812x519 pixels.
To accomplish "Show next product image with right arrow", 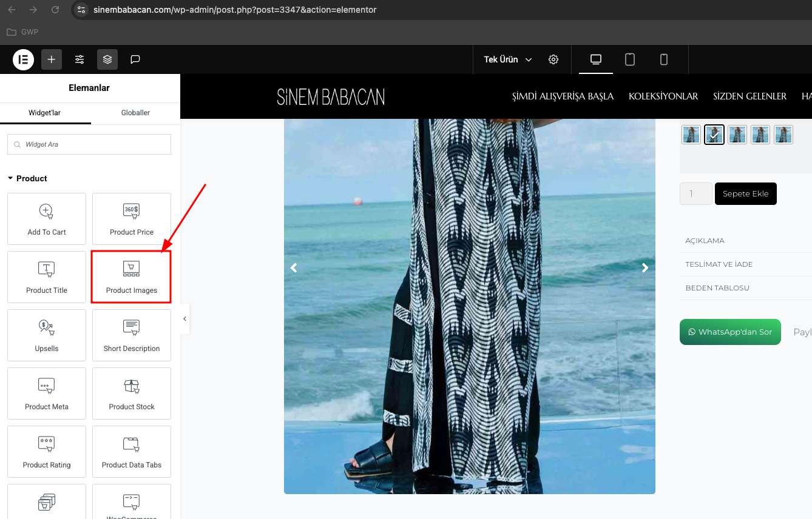I will pos(645,267).
